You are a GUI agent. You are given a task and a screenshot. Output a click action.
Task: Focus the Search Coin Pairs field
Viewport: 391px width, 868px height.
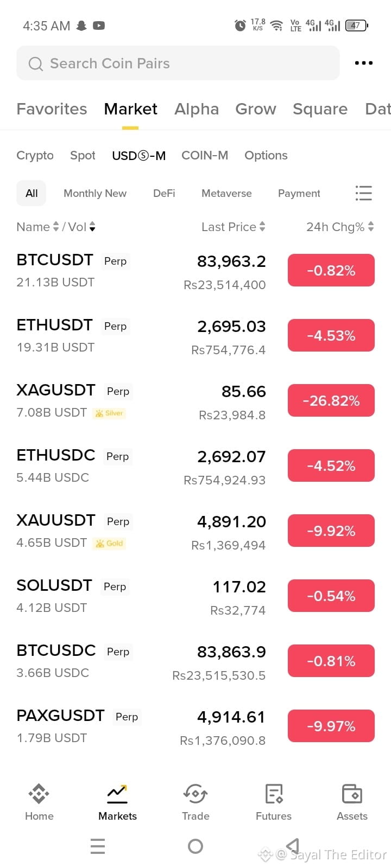[178, 63]
